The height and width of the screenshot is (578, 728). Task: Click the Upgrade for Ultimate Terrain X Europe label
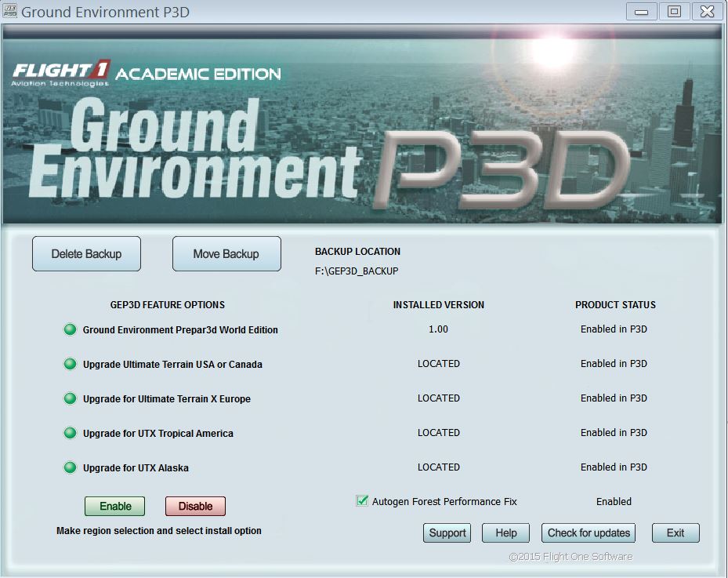(x=167, y=398)
